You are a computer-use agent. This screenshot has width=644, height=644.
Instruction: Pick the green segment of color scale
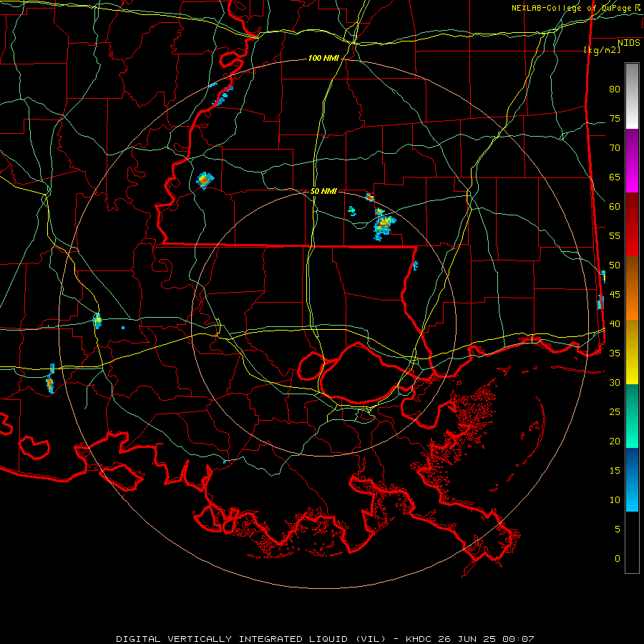[632, 416]
